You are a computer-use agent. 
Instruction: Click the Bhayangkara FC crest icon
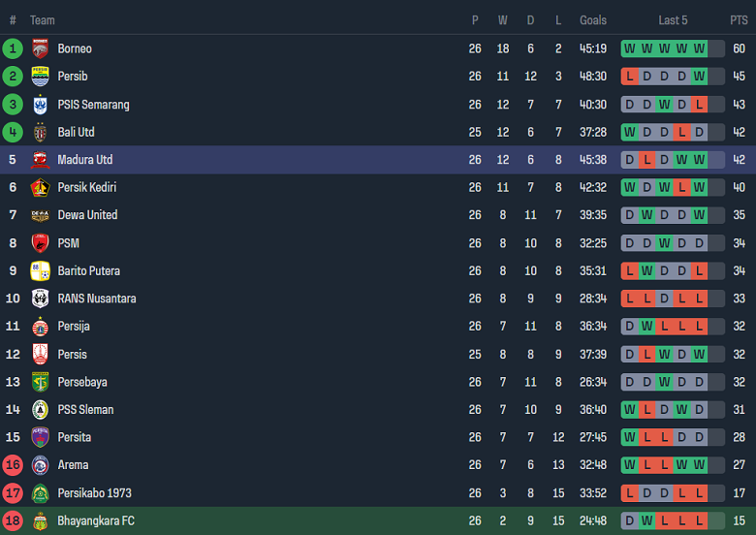tap(40, 521)
